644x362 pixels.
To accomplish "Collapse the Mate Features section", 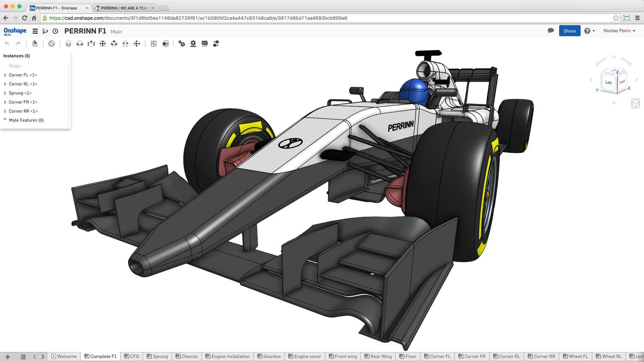I will click(5, 119).
